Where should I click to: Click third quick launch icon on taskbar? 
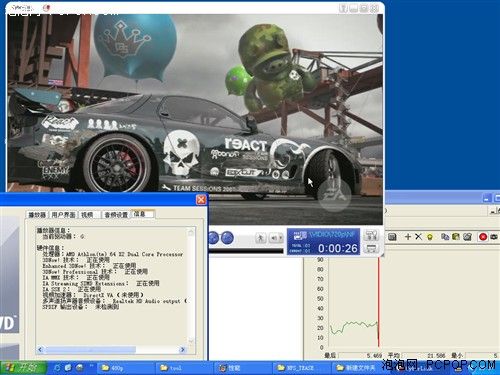pos(80,368)
